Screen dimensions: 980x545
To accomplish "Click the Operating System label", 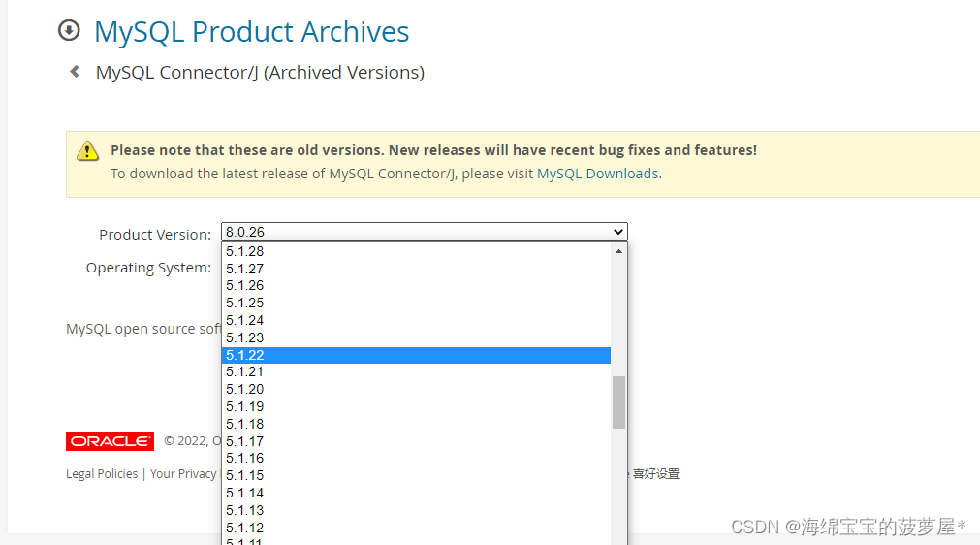I will [148, 268].
